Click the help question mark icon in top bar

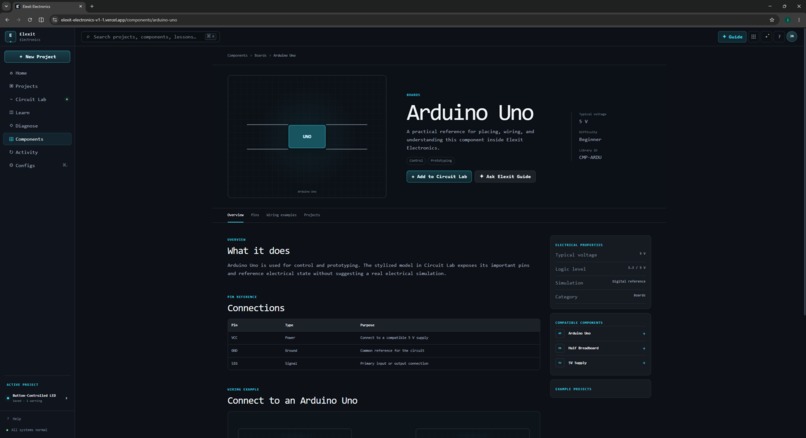pos(779,36)
